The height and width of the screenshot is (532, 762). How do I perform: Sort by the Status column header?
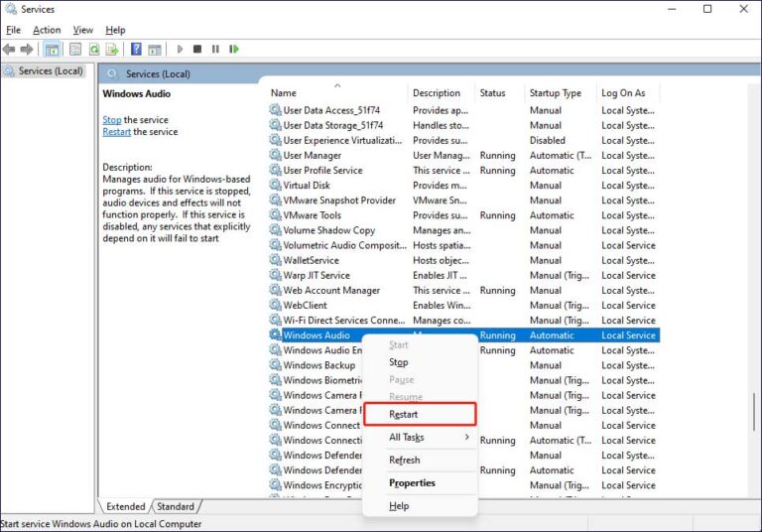tap(500, 93)
